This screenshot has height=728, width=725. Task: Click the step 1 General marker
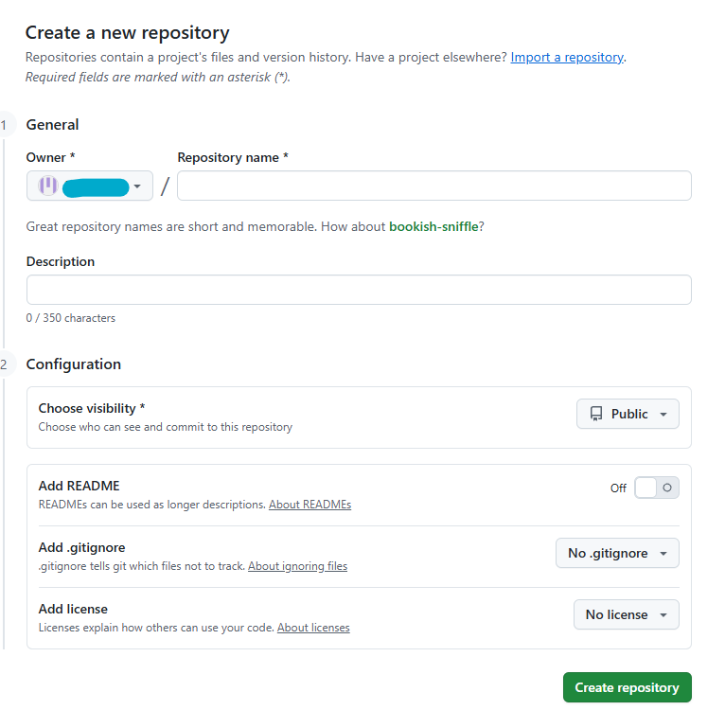[x=5, y=124]
